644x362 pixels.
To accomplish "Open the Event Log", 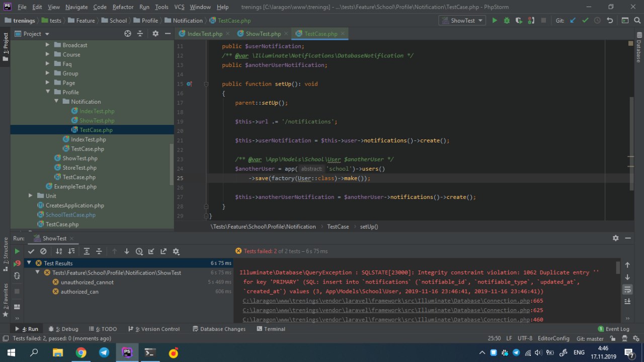I will click(x=613, y=329).
